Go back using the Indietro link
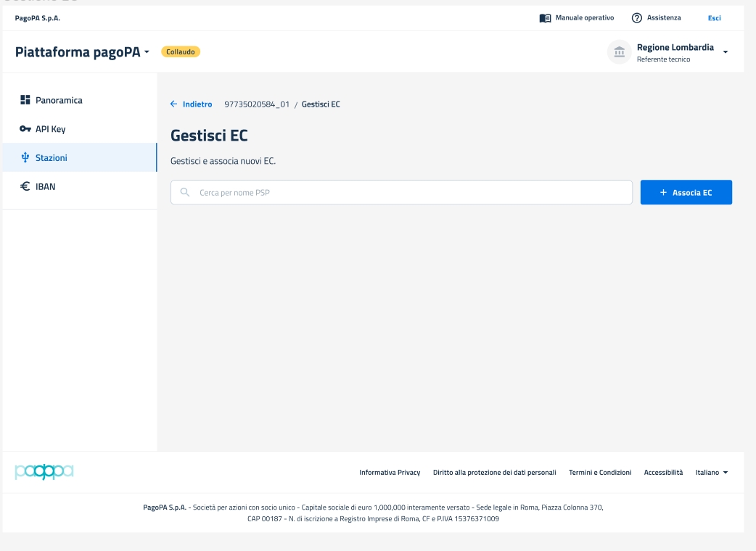 coord(192,104)
